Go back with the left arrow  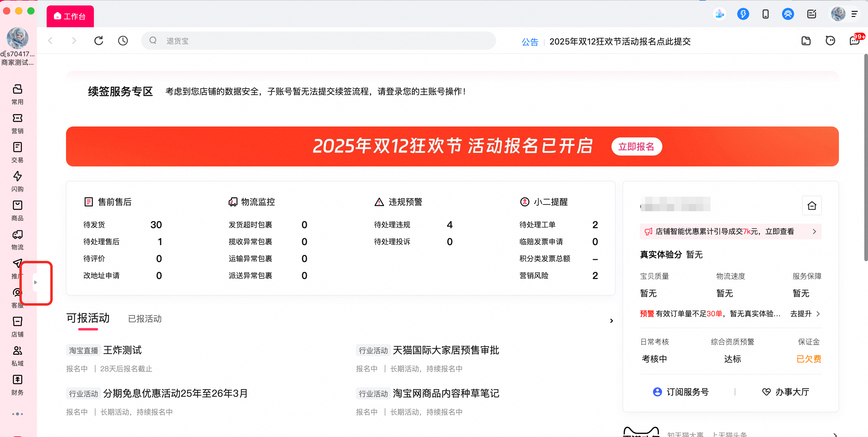pos(50,41)
